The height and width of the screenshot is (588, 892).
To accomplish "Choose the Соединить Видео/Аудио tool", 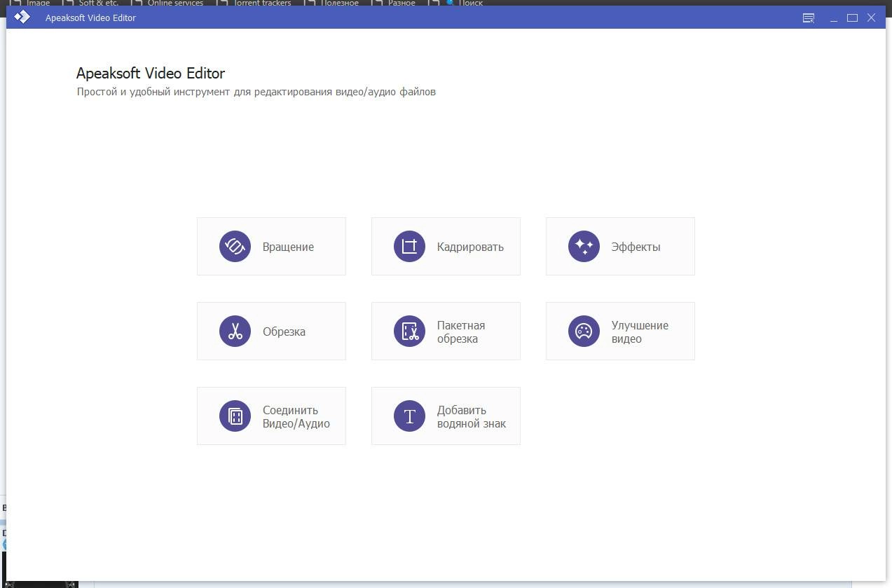I will [x=271, y=416].
